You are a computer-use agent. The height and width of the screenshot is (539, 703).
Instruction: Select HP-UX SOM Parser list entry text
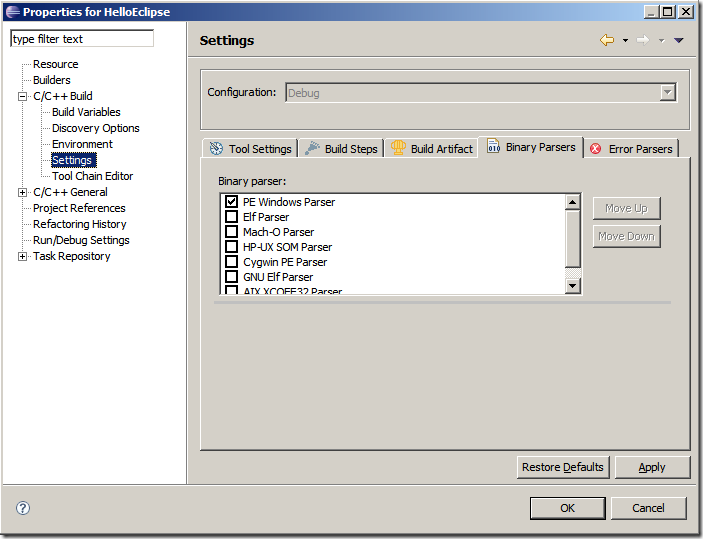pyautogui.click(x=287, y=247)
